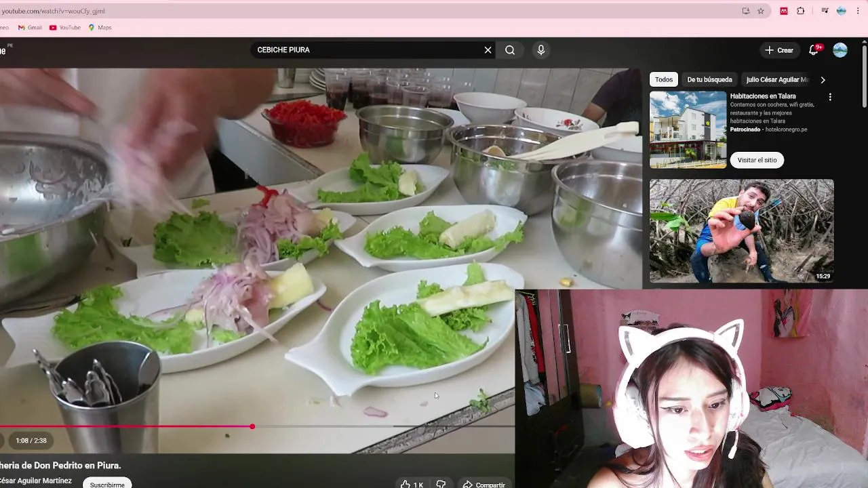The width and height of the screenshot is (868, 488).
Task: Open the Habitaciones en Talara hotel thumbnail
Action: tap(688, 129)
